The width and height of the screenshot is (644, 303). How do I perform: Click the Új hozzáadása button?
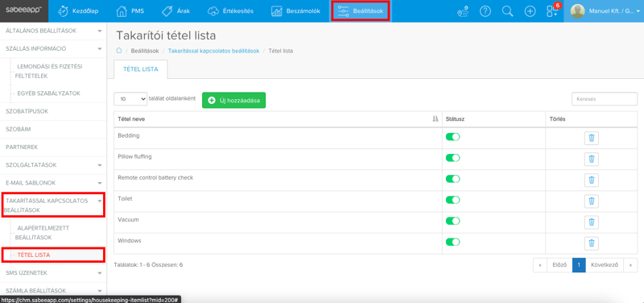233,100
